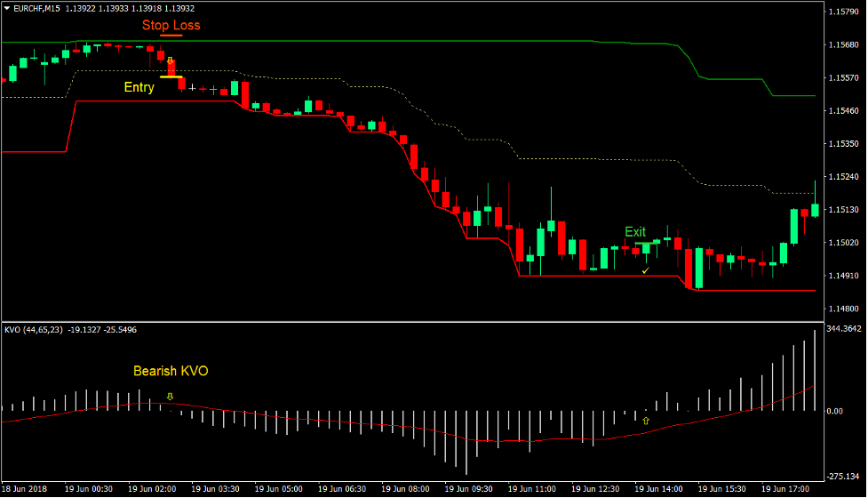Click the 19 Jun 03:30 time label
Viewport: 868px width, 498px height.
(x=215, y=489)
